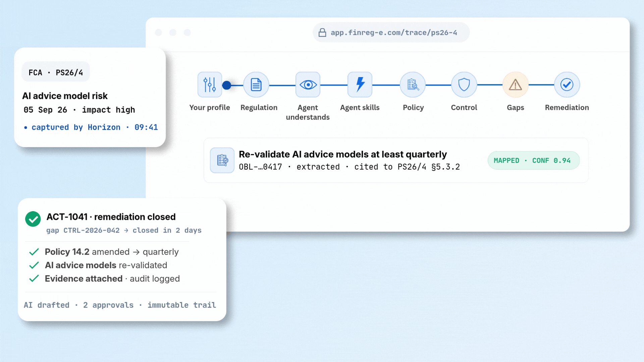Click 'AI advice model risk' heading
Viewport: 644px width, 362px height.
(65, 96)
